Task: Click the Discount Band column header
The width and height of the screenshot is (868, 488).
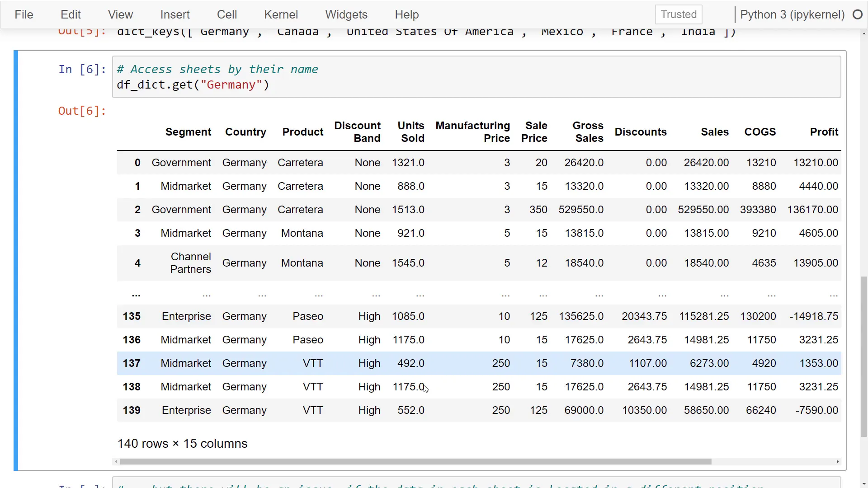Action: point(357,132)
